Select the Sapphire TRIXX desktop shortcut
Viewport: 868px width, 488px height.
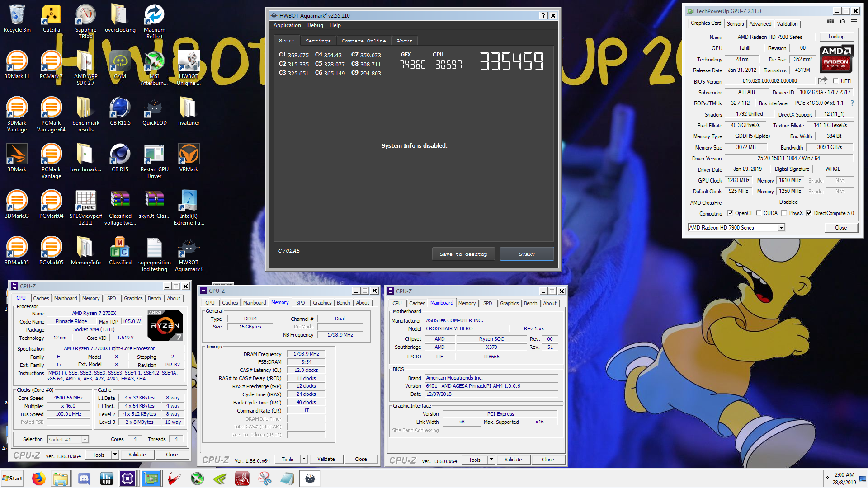pos(86,22)
